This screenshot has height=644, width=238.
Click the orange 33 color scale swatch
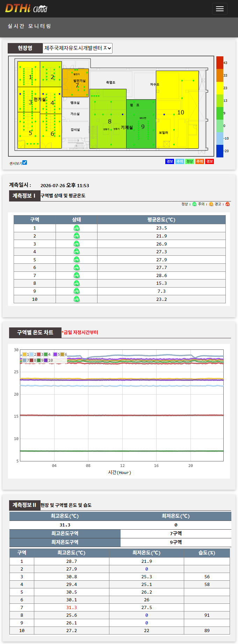[x=220, y=75]
